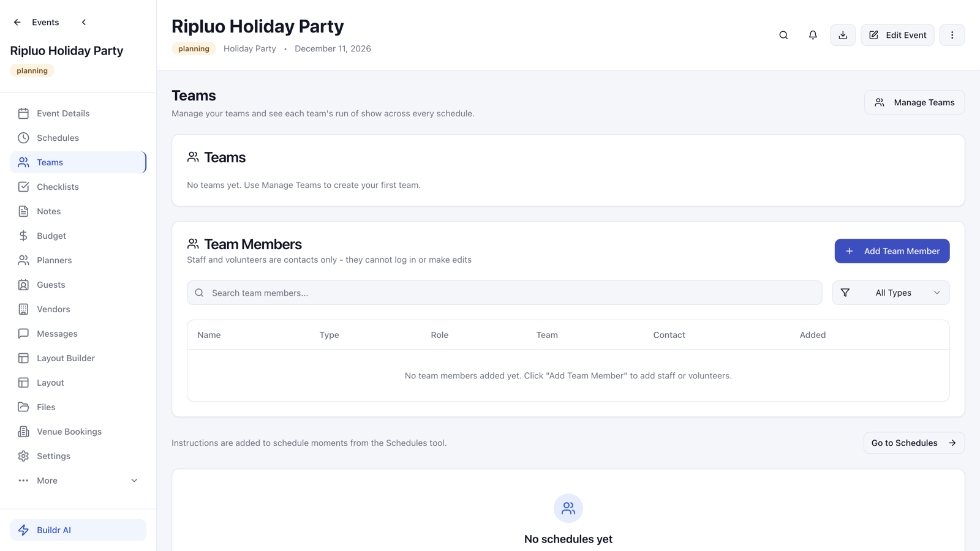Click the Checklists checkbox icon

point(23,187)
